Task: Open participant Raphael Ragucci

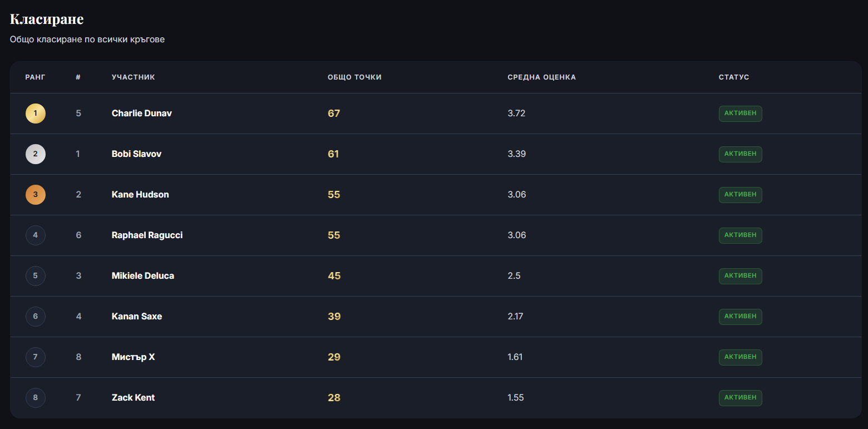Action: point(147,235)
